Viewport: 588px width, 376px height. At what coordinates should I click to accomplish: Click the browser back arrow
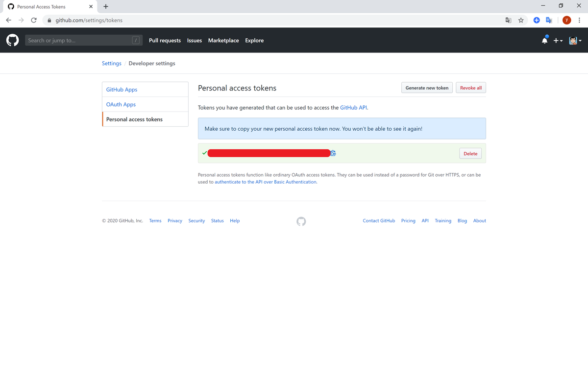point(9,20)
